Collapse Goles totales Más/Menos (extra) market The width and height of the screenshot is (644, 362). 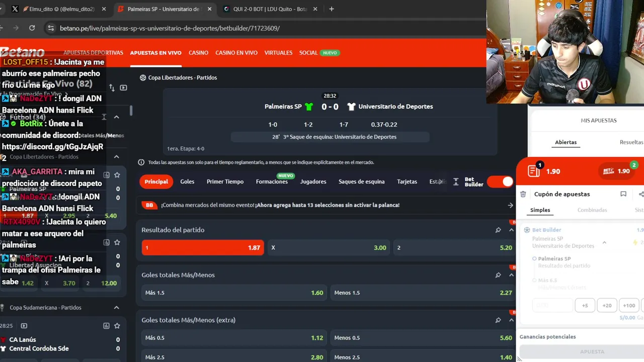pyautogui.click(x=511, y=320)
